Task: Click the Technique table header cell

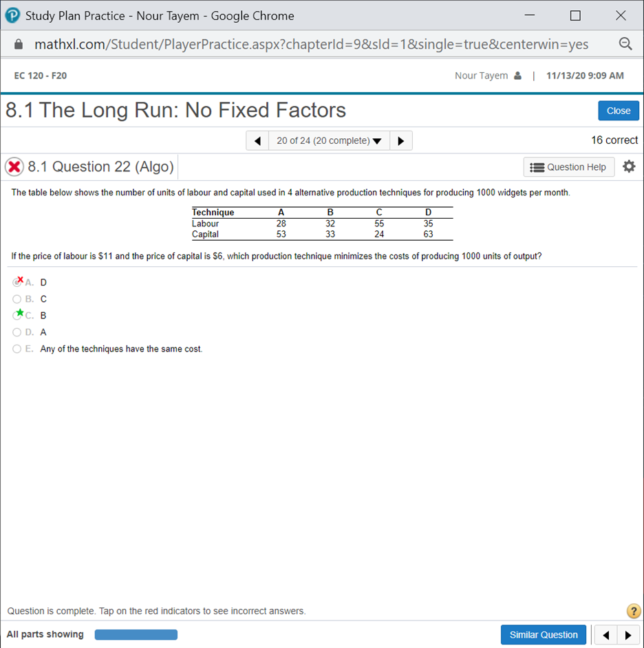Action: tap(213, 213)
